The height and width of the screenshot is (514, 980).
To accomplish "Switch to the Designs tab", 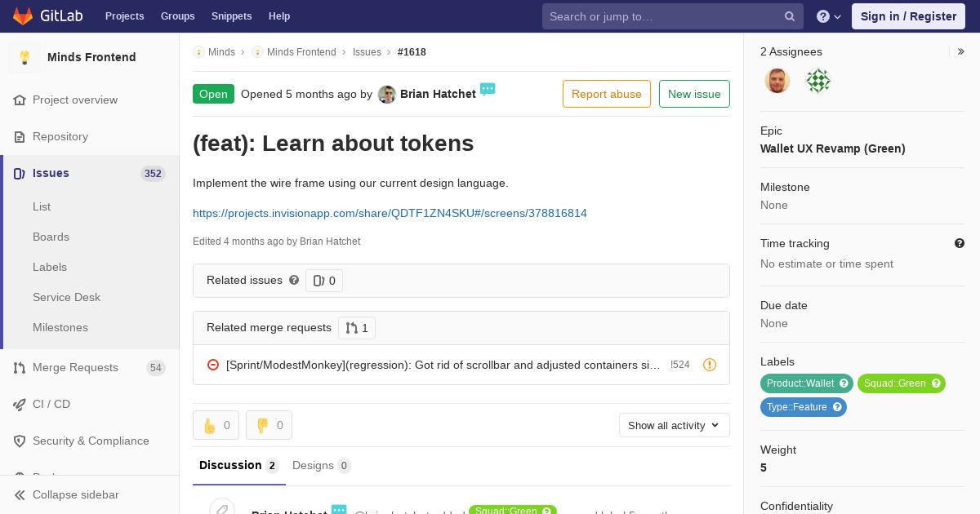I will pos(321,465).
